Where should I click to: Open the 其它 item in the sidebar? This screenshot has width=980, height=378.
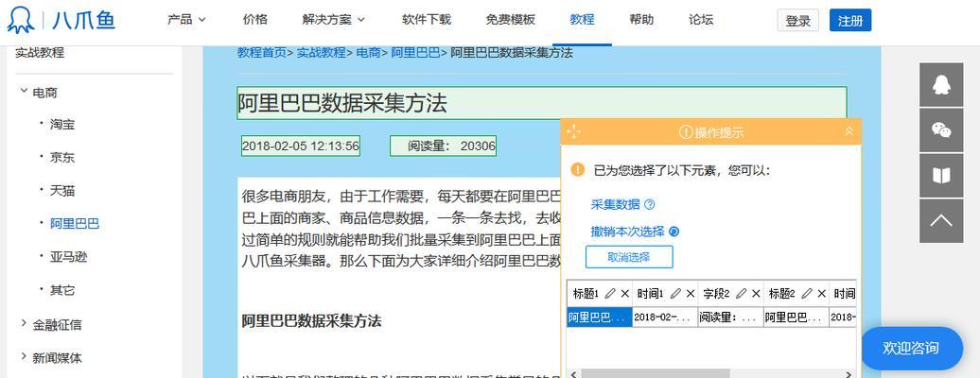[x=62, y=290]
